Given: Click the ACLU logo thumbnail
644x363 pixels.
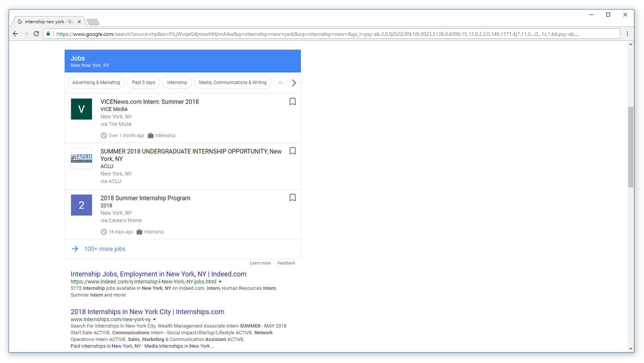Looking at the screenshot, I should (81, 158).
